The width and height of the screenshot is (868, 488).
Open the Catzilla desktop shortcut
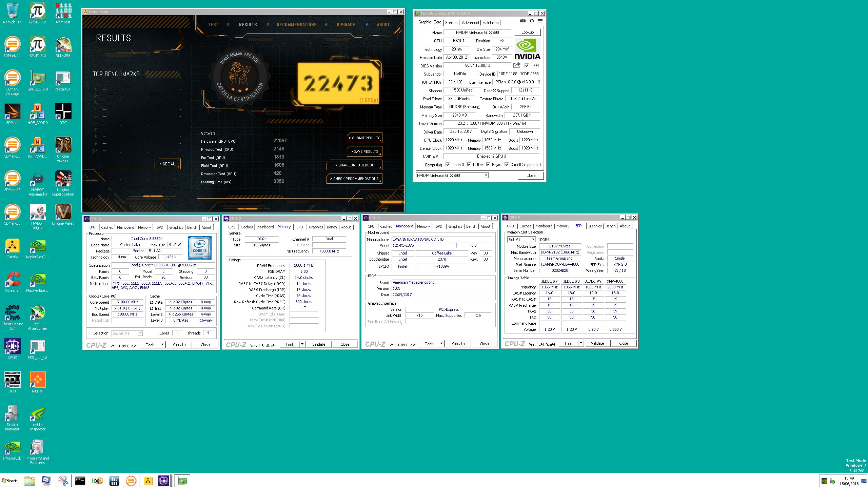coord(12,248)
